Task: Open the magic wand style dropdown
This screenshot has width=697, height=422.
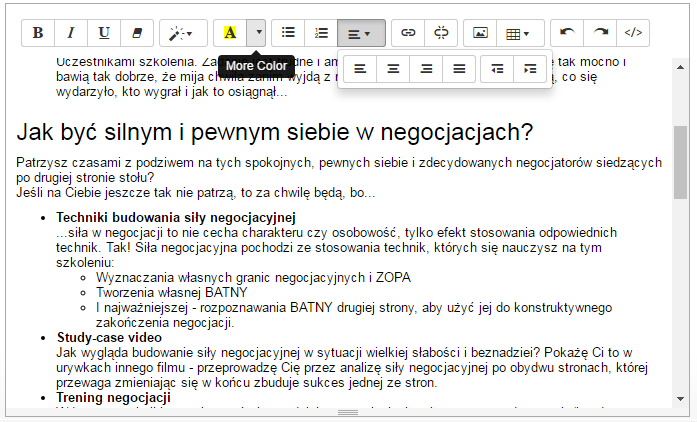Action: [x=181, y=33]
